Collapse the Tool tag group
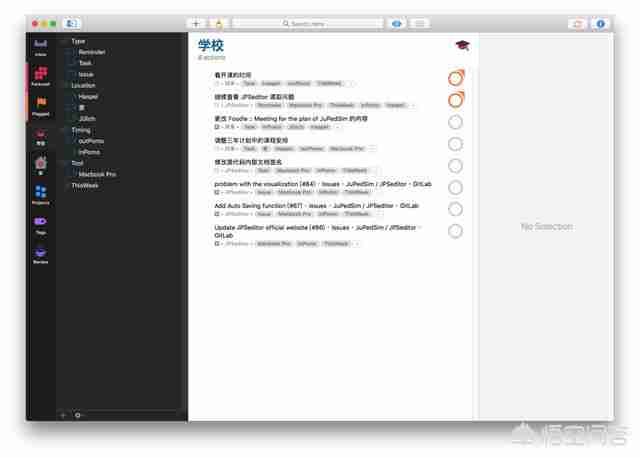Image resolution: width=640 pixels, height=458 pixels. pyautogui.click(x=65, y=163)
